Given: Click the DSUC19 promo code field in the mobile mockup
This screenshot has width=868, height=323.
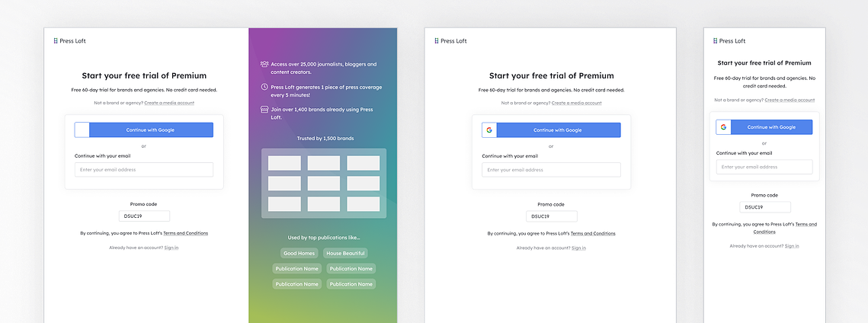Looking at the screenshot, I should click(765, 207).
